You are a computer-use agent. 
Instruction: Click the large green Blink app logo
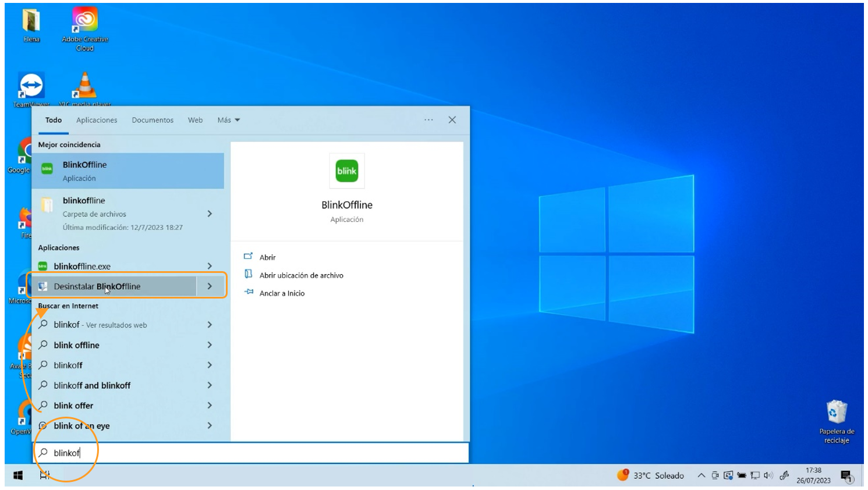[x=346, y=171]
